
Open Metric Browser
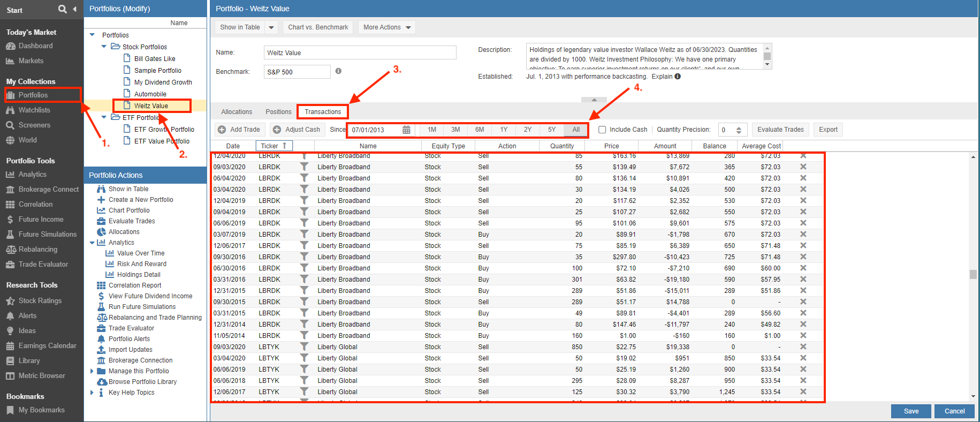(x=42, y=376)
